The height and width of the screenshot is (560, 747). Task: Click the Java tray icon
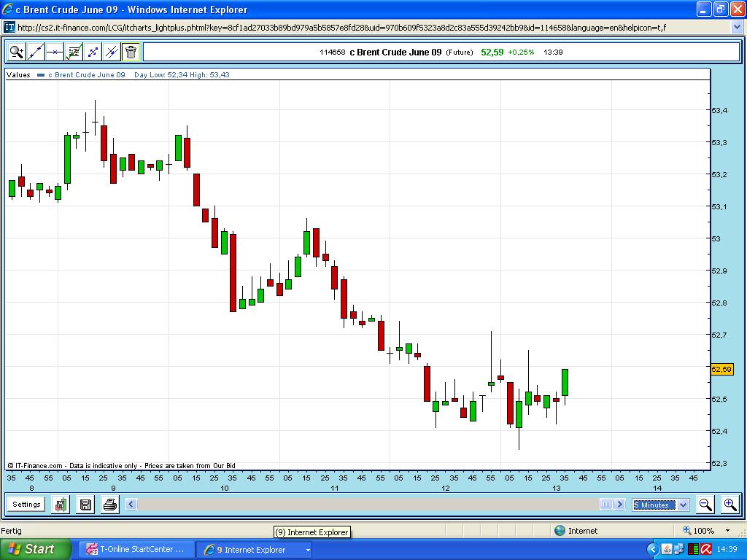[x=667, y=550]
